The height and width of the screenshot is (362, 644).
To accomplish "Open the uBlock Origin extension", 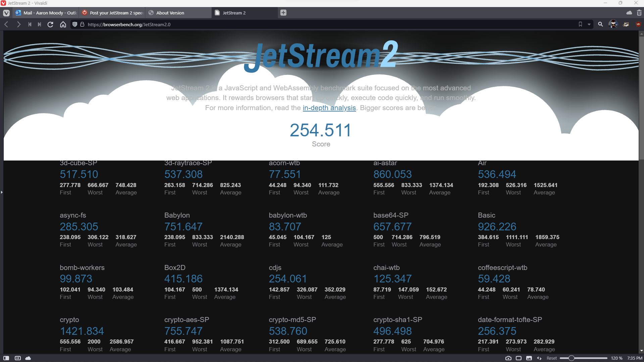I will pyautogui.click(x=638, y=24).
